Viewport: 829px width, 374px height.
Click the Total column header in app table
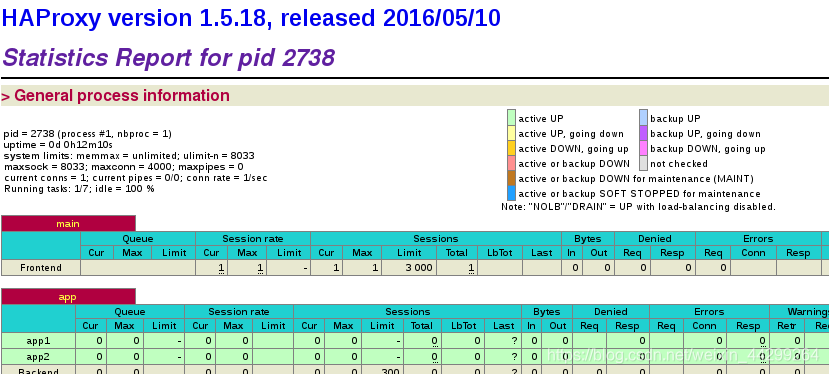(x=422, y=325)
